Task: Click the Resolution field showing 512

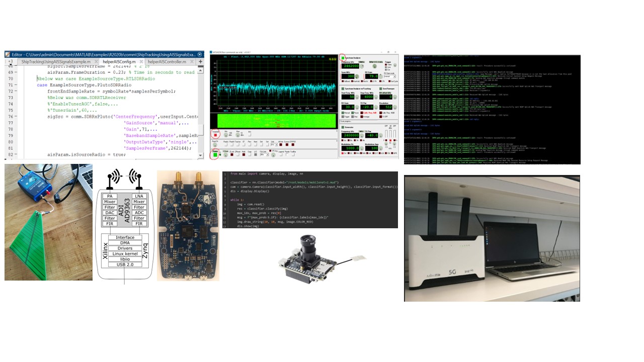Action: click(x=386, y=107)
